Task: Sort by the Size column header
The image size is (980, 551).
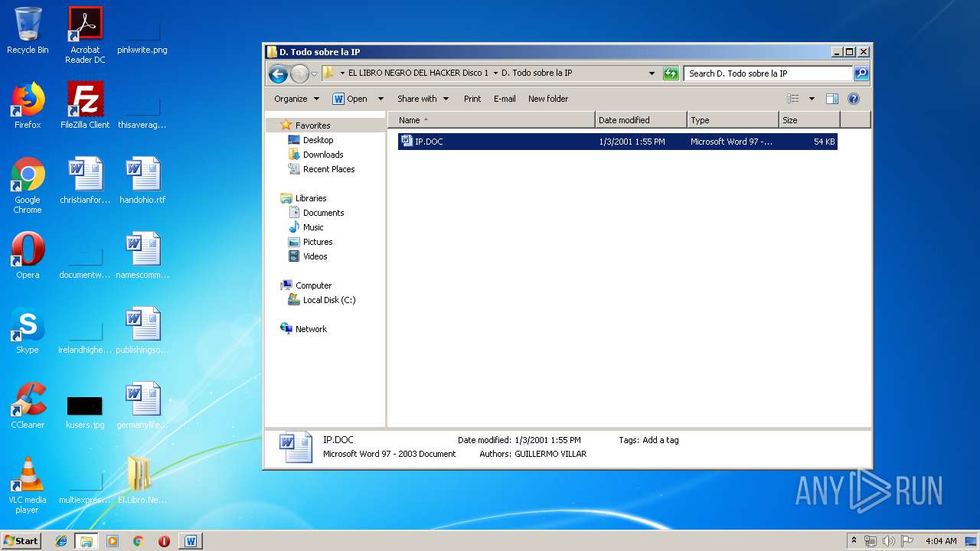Action: pos(809,120)
